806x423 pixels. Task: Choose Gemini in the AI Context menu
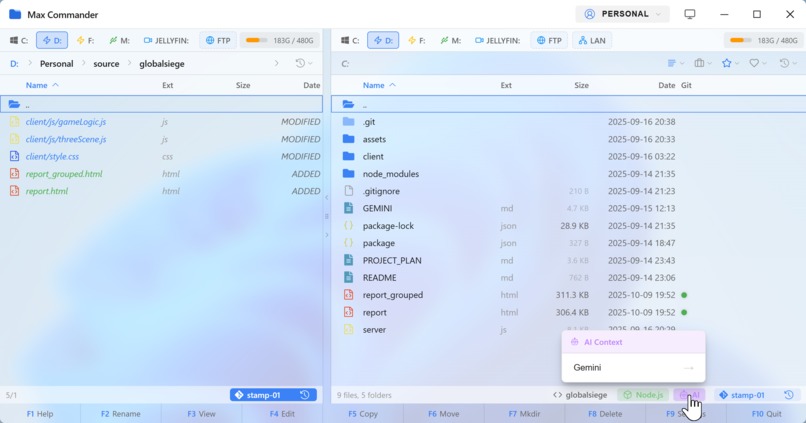(633, 367)
